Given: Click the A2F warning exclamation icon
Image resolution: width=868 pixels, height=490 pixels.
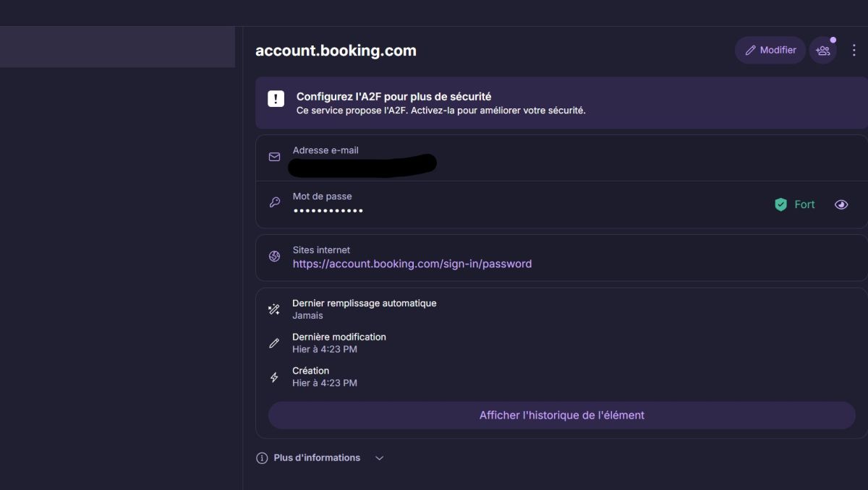Looking at the screenshot, I should pos(276,99).
